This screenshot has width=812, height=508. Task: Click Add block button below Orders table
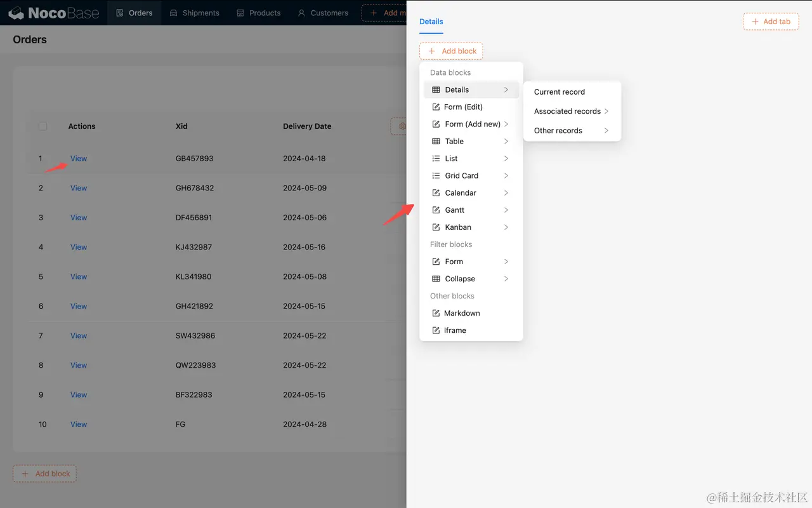[44, 474]
